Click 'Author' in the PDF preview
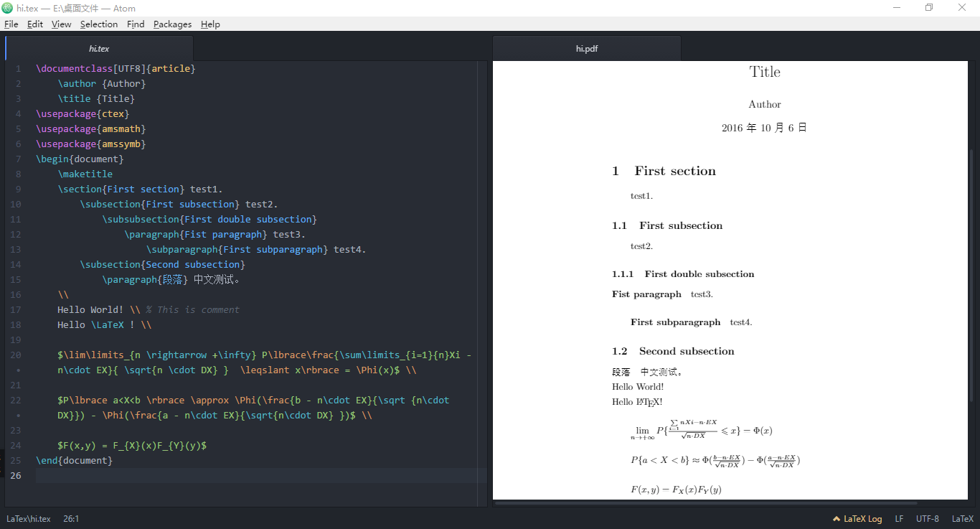The height and width of the screenshot is (529, 980). (765, 105)
